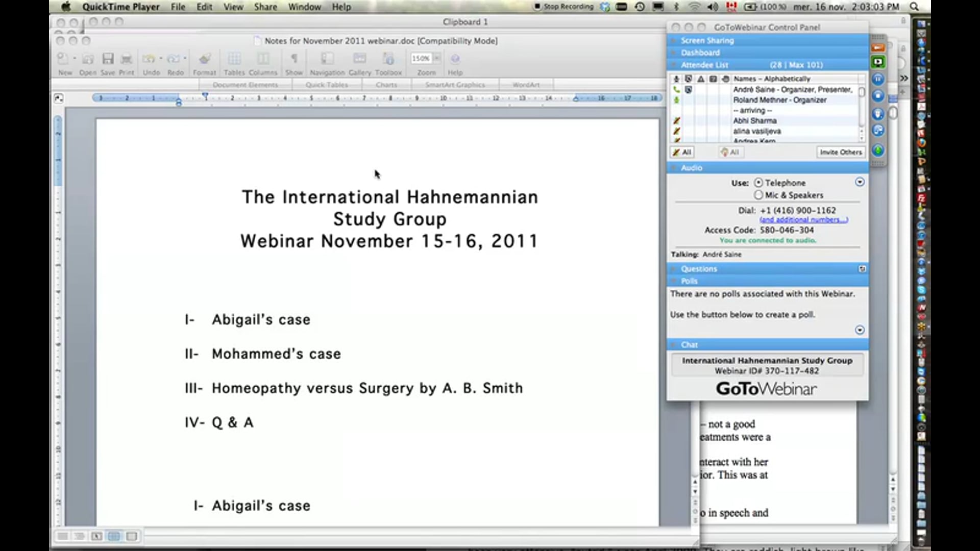The image size is (980, 551).
Task: Switch to the Quick Tables ribbon tab
Action: 327,84
